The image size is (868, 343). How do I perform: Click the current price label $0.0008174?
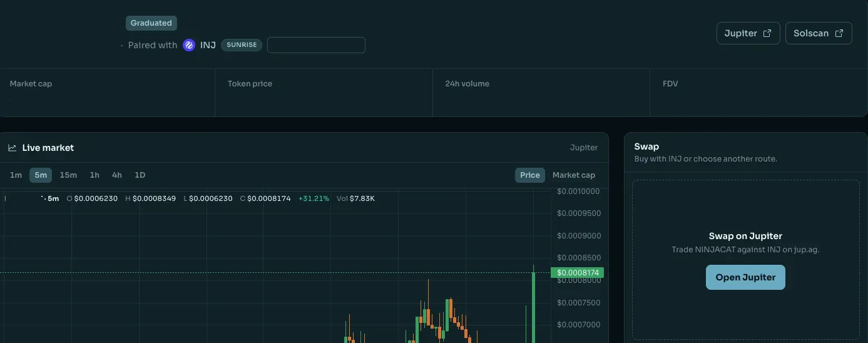point(577,273)
